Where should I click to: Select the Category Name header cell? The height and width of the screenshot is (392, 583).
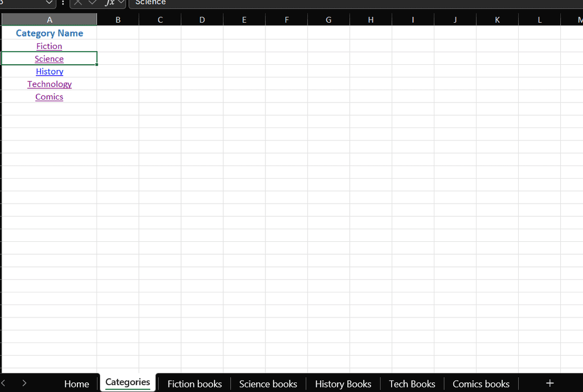coord(50,32)
